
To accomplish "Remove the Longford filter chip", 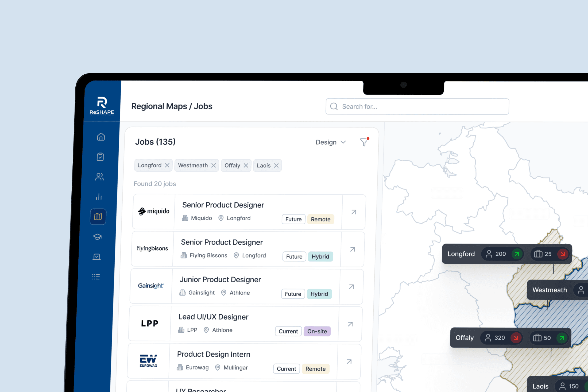I will point(167,165).
